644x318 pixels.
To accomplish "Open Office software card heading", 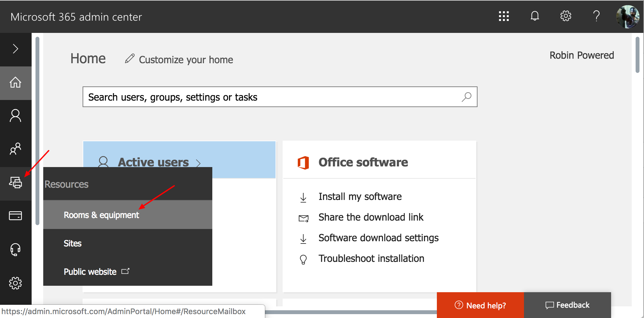I will click(363, 162).
